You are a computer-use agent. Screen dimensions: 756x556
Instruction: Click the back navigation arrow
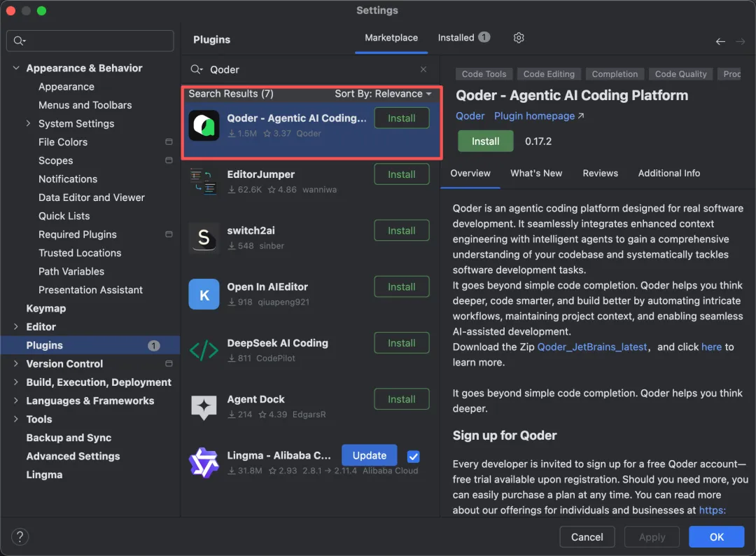(720, 41)
